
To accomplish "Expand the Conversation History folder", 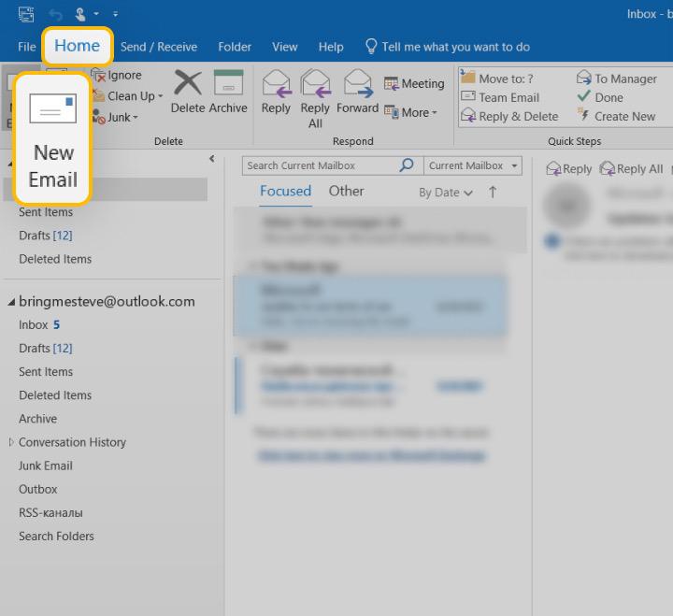I will (x=11, y=442).
